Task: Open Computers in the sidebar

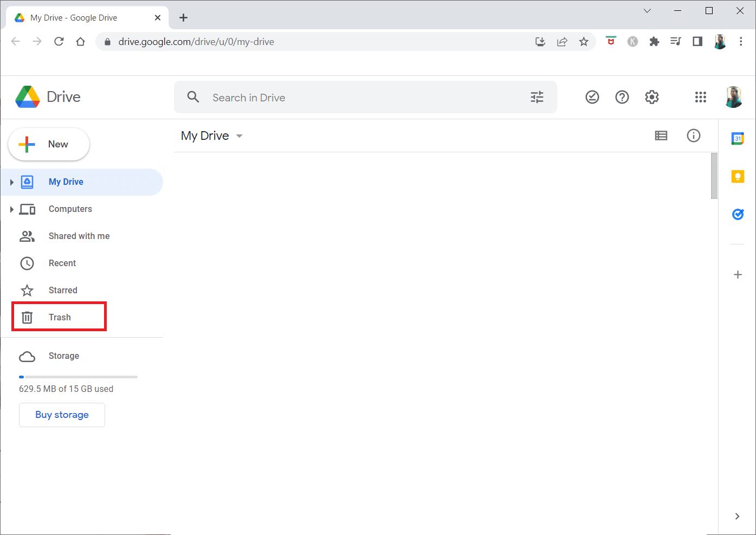Action: pos(82,209)
